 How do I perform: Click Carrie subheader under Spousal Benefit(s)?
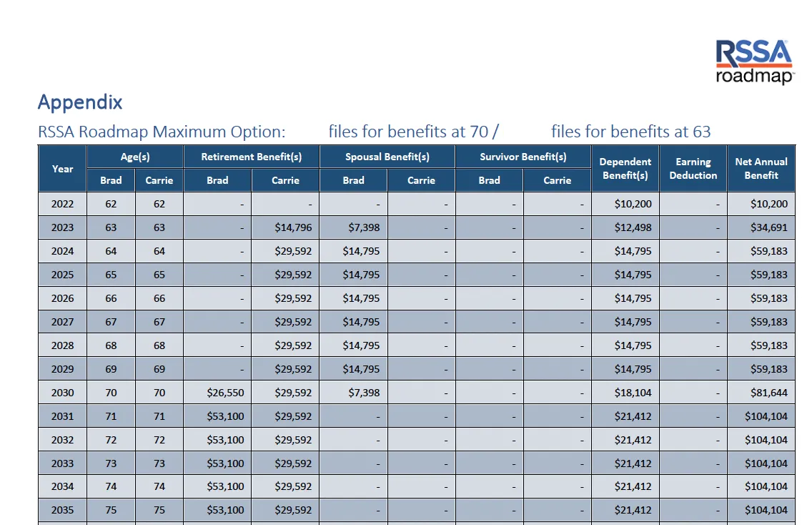(x=421, y=180)
